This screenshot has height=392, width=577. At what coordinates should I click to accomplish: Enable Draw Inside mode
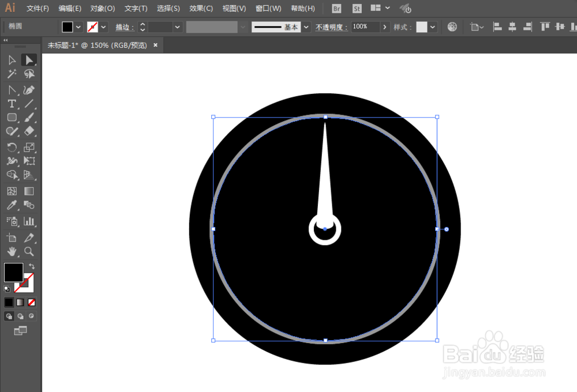[x=32, y=316]
